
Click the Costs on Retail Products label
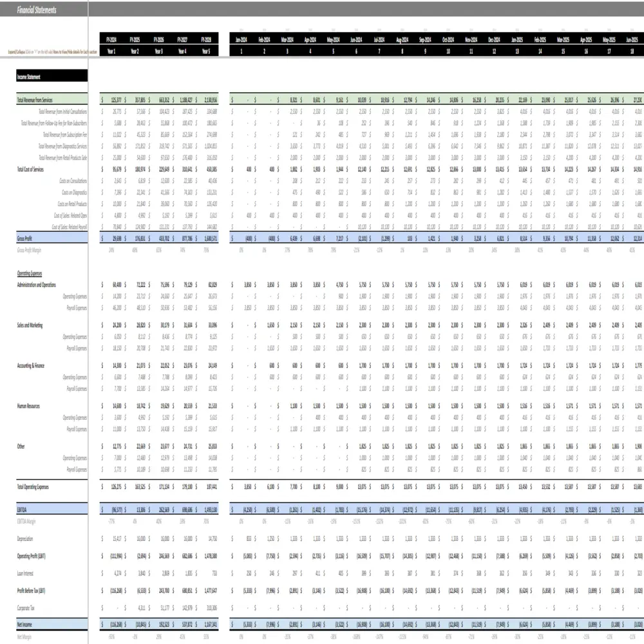[72, 204]
